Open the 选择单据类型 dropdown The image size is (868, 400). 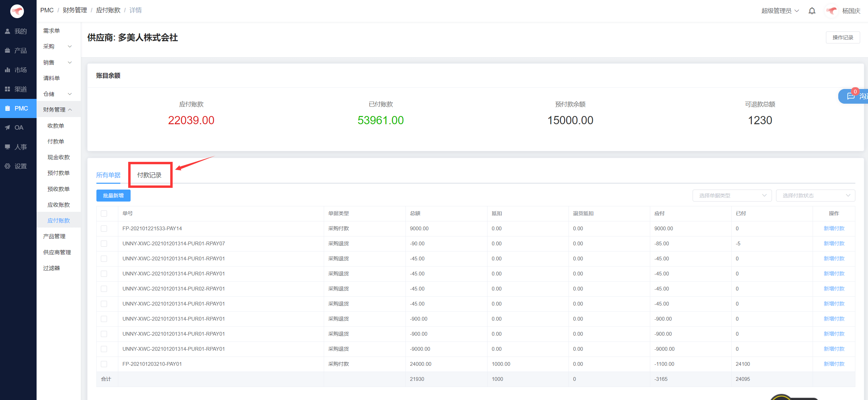click(732, 195)
